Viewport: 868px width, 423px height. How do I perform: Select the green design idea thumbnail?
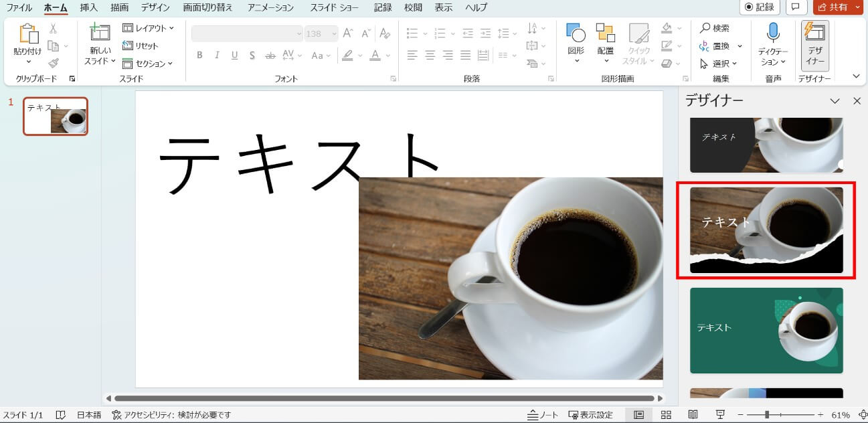tap(766, 331)
